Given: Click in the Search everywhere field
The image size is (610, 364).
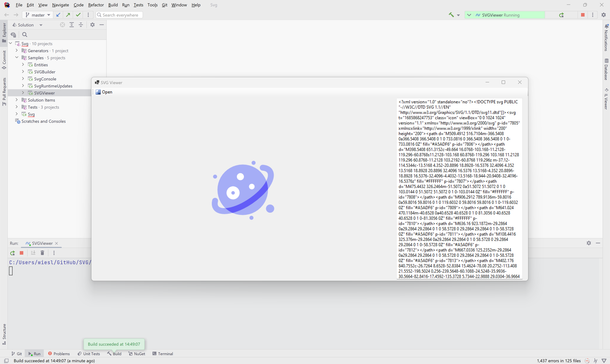Looking at the screenshot, I should (x=120, y=15).
